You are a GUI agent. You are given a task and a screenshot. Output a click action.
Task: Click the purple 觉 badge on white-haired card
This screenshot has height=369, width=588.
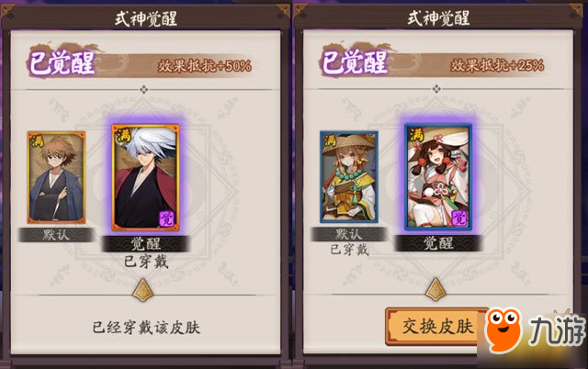(167, 218)
